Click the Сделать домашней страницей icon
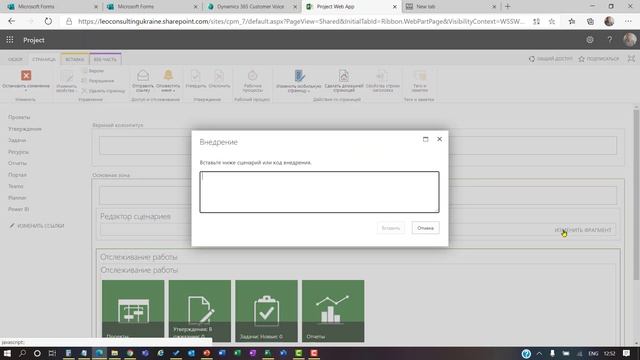The width and height of the screenshot is (640, 360). [x=344, y=76]
